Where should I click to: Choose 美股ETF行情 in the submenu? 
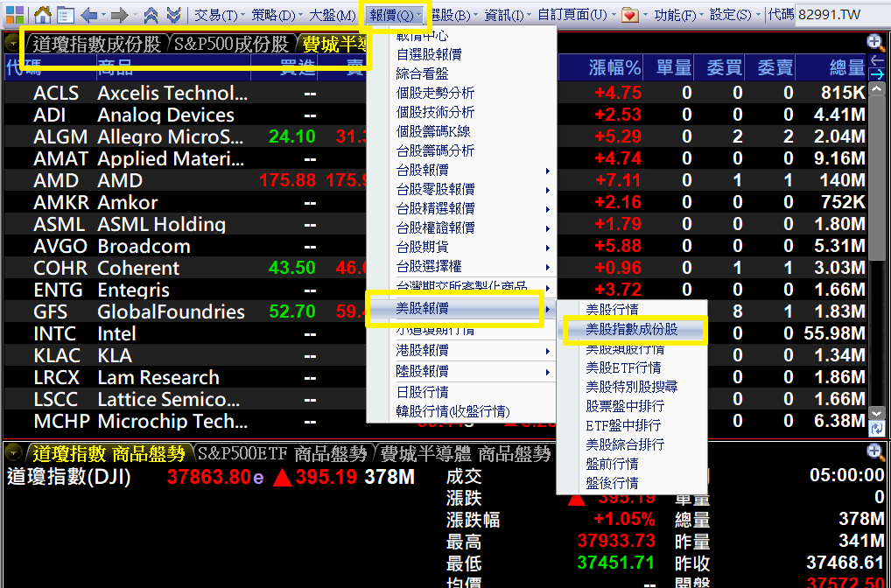click(623, 367)
